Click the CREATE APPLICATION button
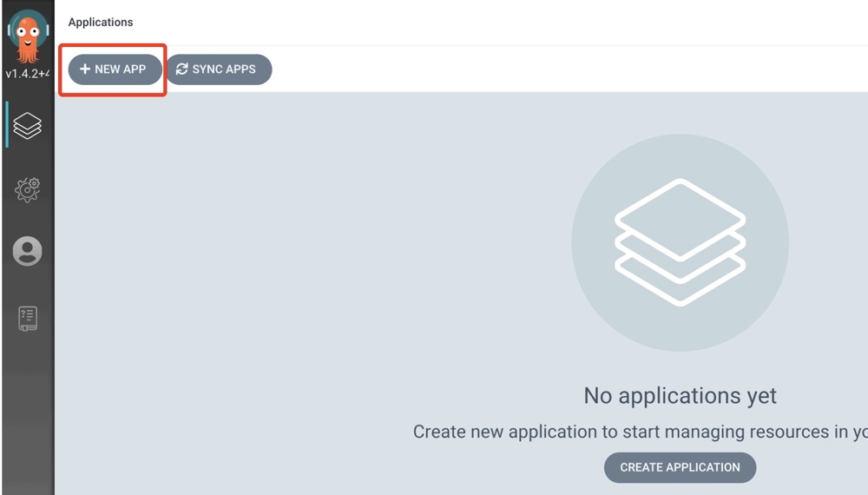This screenshot has width=868, height=495. [680, 467]
